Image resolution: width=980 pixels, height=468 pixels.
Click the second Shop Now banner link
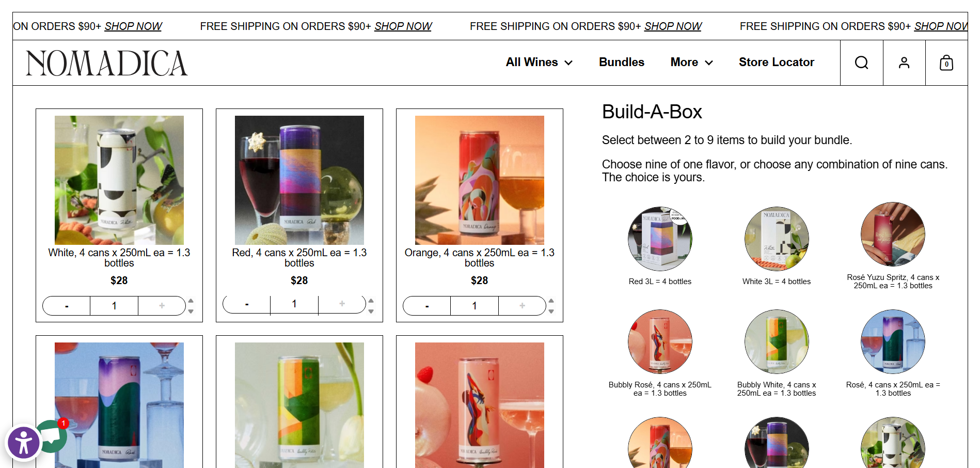tap(403, 26)
